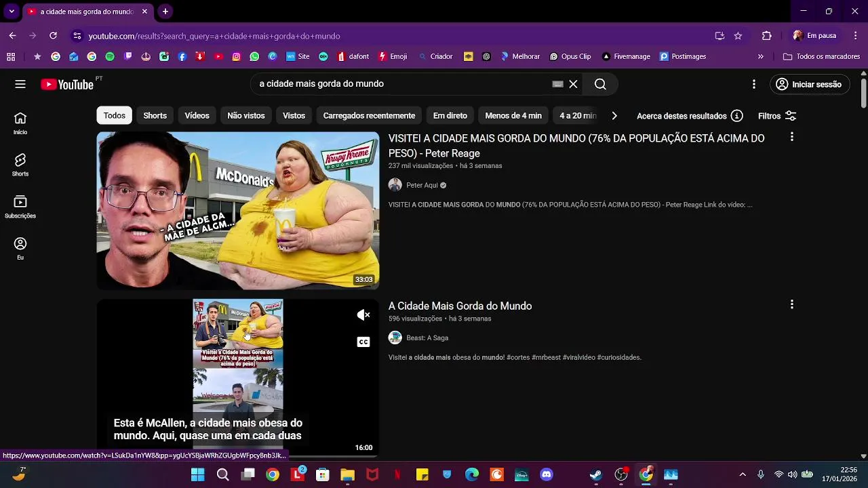This screenshot has width=868, height=488.
Task: Open the Em pausa profile menu
Action: (815, 36)
